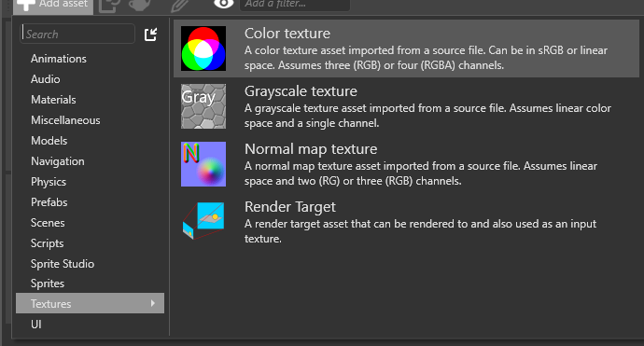Click the pencil edit toolbar icon
Screen dimensions: 644x346
180,5
